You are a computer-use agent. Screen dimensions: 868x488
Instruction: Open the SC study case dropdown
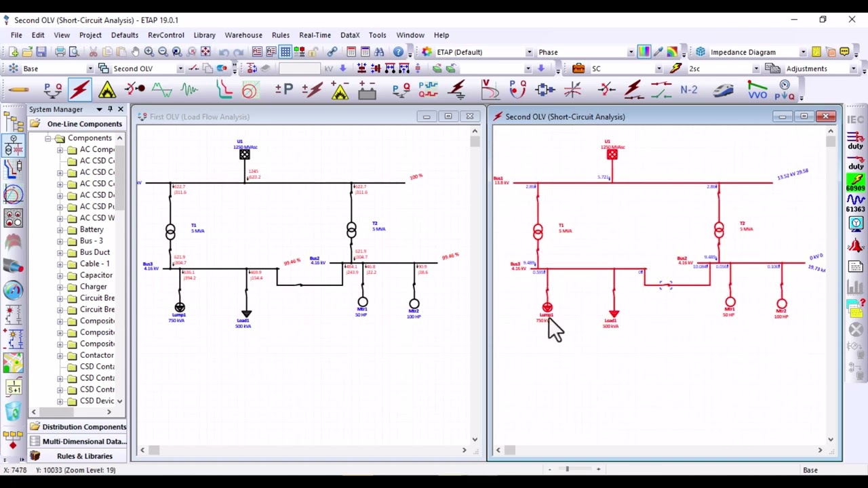tap(658, 68)
